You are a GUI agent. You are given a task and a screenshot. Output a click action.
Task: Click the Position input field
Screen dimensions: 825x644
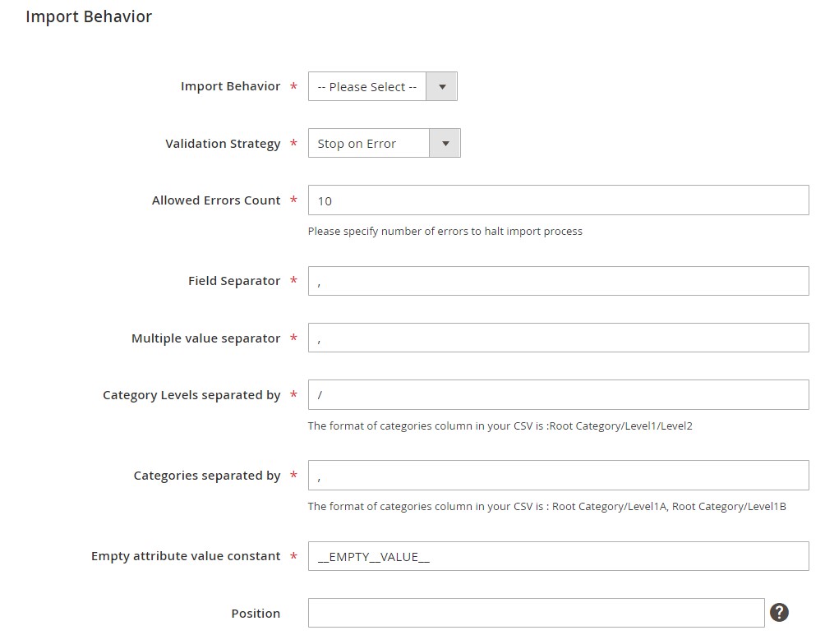click(x=536, y=613)
